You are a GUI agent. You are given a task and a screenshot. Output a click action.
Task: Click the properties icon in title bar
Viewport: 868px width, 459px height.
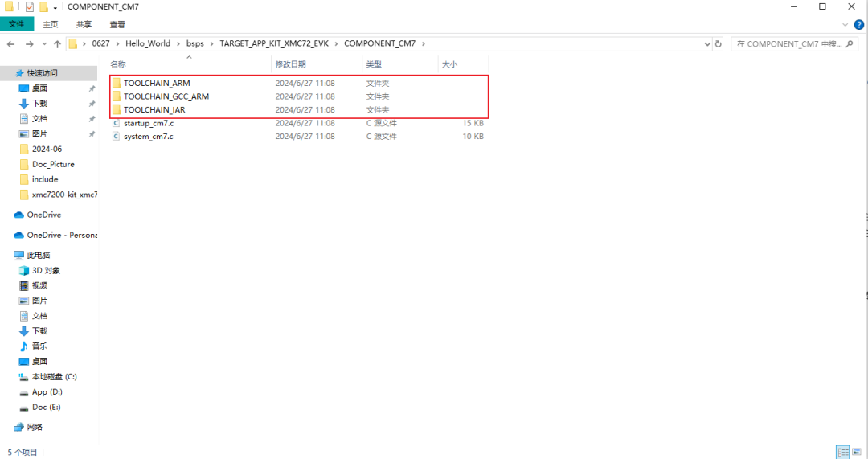30,6
